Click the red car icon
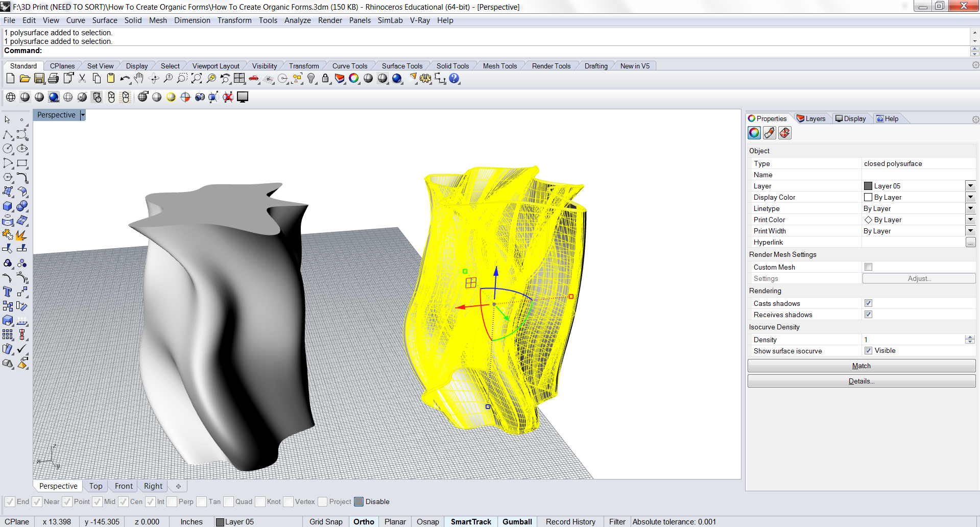 [x=254, y=79]
